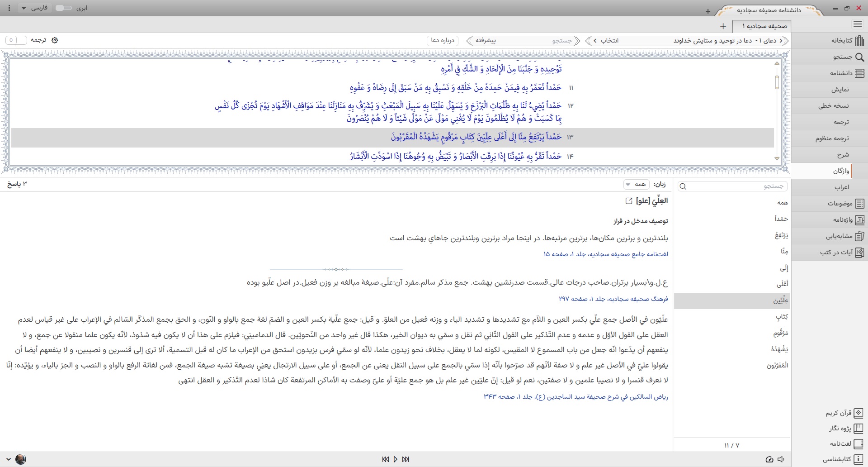Select the واژه‌نامه glossary icon

860,220
